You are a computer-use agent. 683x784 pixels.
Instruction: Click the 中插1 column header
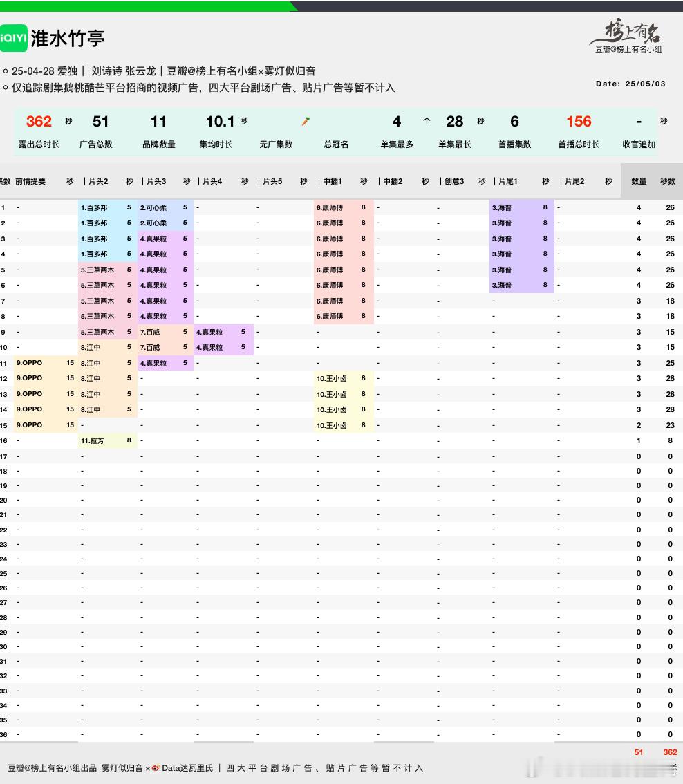point(333,181)
